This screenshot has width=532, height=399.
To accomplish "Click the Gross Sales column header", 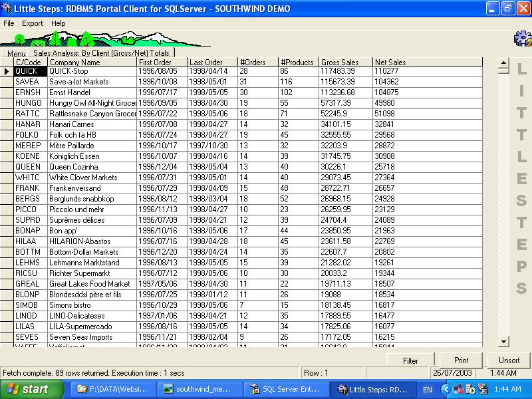I will pyautogui.click(x=345, y=62).
